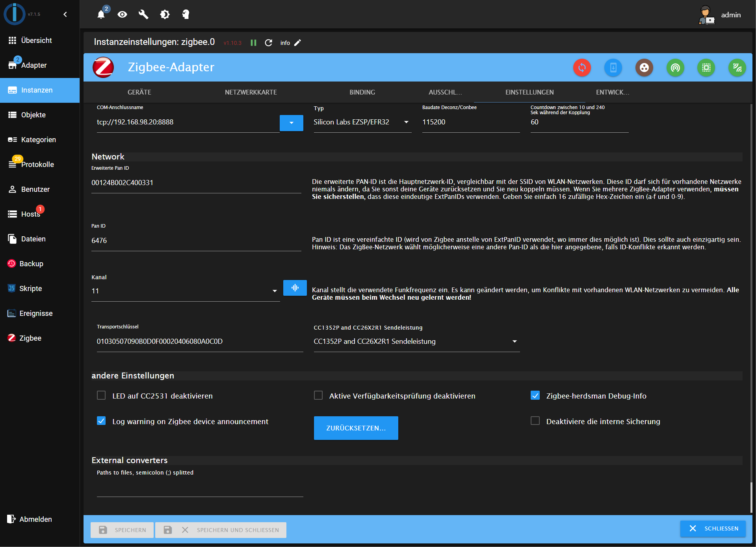Viewport: 756px width, 547px height.
Task: Click the expert mode head icon
Action: point(186,15)
